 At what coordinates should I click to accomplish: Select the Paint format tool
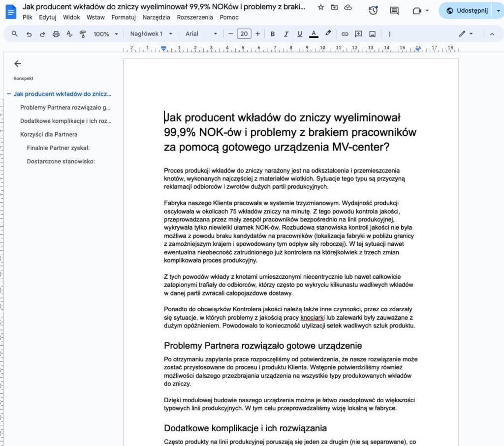(x=82, y=33)
